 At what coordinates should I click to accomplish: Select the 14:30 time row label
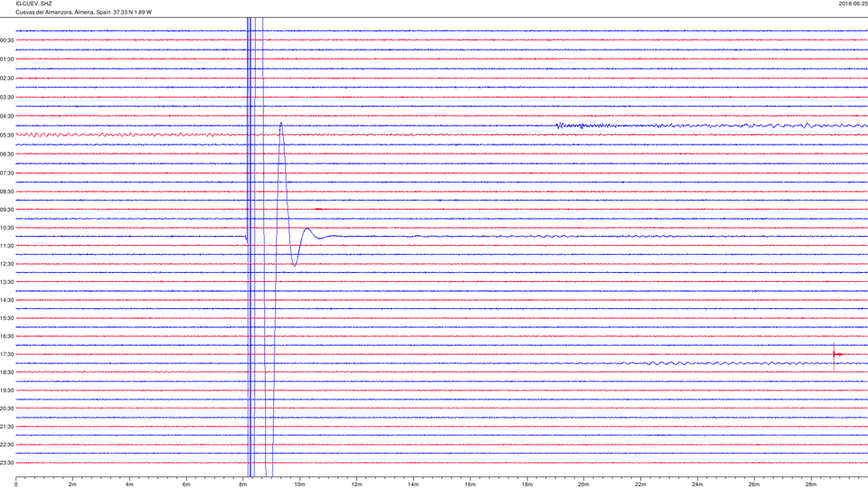7,300
